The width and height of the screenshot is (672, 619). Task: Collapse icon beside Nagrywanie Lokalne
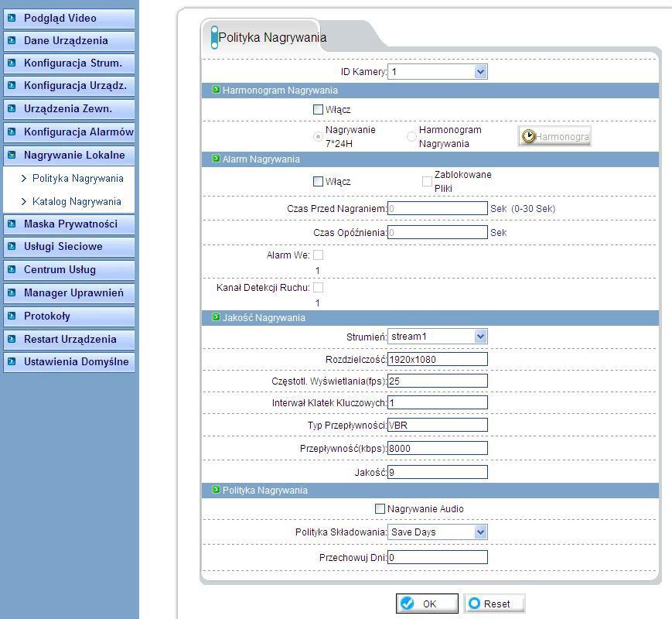[x=12, y=155]
